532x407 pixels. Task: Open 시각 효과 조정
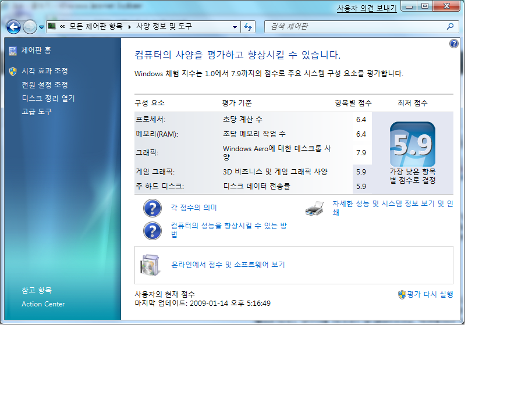(x=45, y=71)
